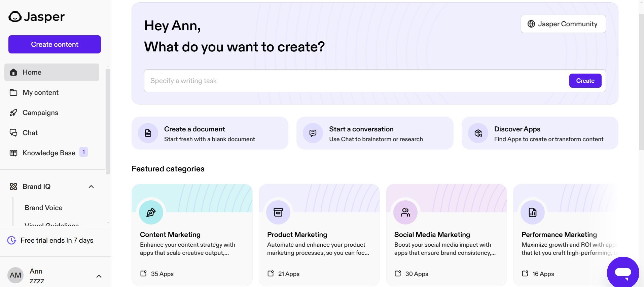
Task: Click the free trial clock icon
Action: pos(12,240)
